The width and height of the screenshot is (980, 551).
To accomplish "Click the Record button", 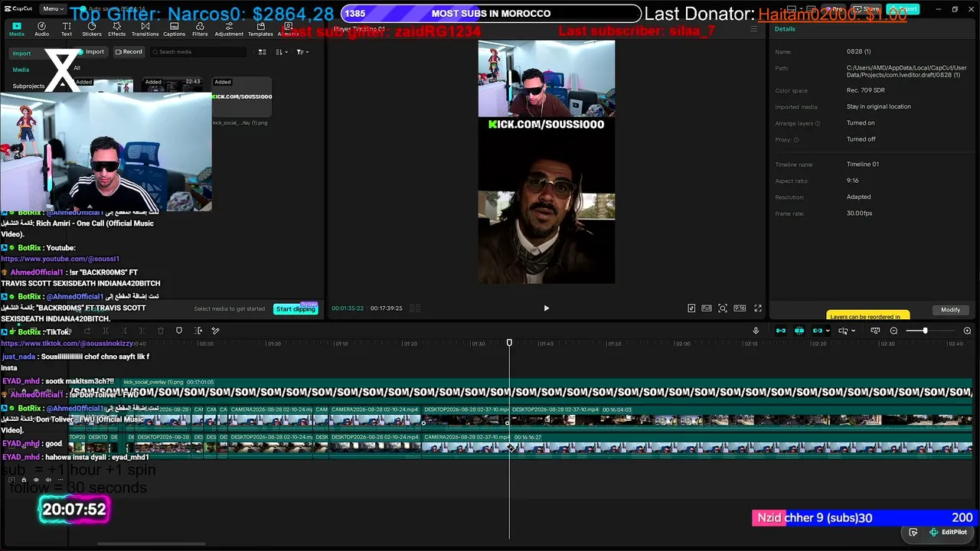I will point(129,52).
